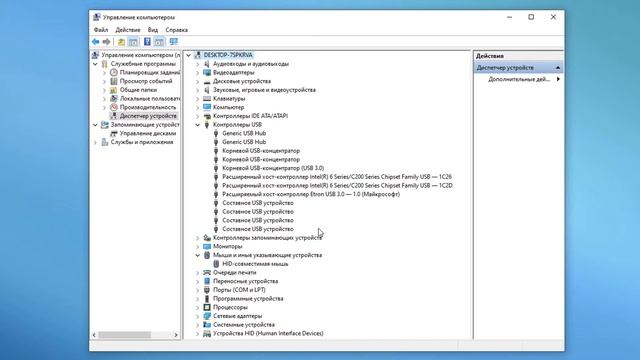The width and height of the screenshot is (640, 360).
Task: Select Управление дисками in left tree
Action: click(148, 133)
